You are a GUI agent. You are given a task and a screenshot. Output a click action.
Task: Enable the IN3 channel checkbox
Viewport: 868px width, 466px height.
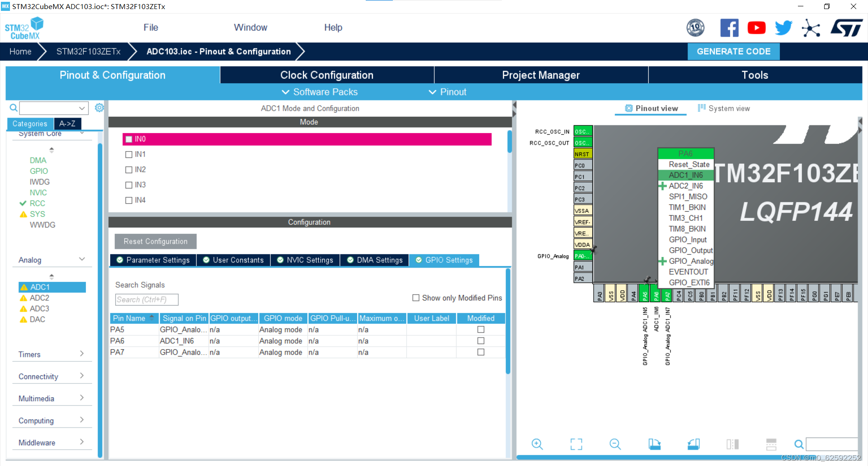129,185
